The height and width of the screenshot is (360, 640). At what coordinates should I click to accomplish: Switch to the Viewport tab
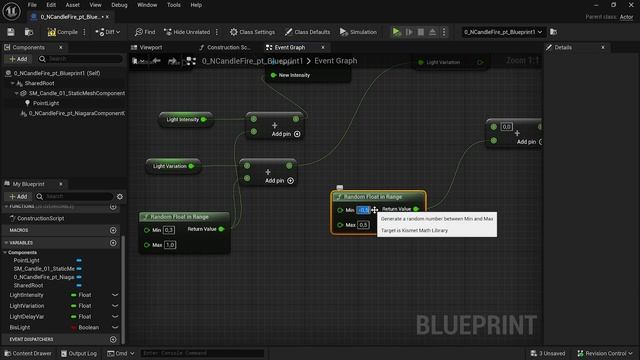147,47
